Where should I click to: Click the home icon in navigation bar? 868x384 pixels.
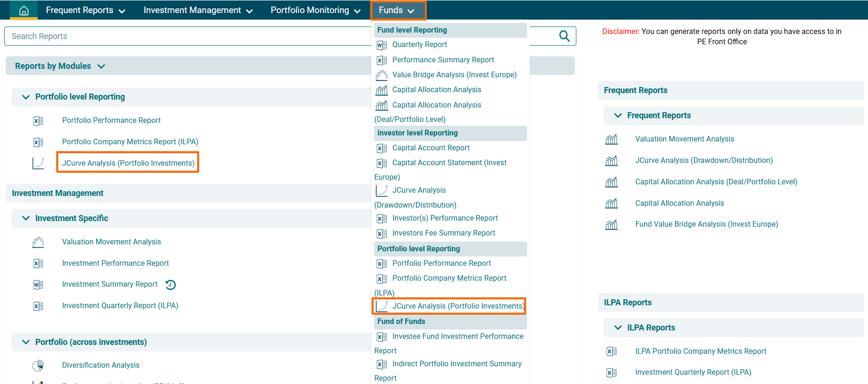24,10
